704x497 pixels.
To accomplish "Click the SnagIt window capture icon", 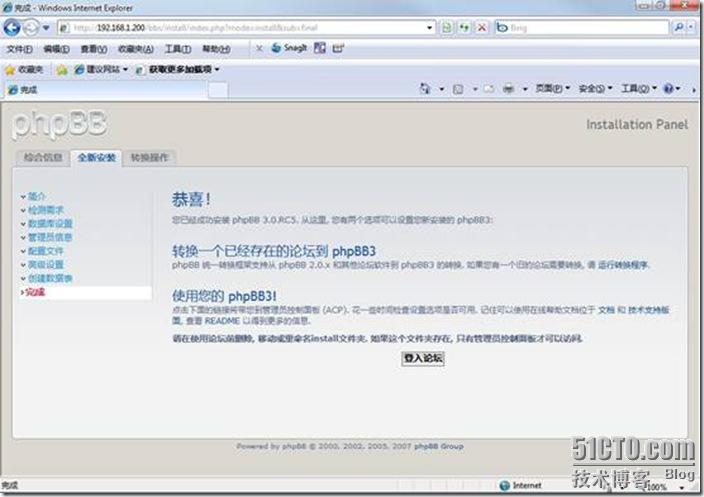I will [338, 48].
